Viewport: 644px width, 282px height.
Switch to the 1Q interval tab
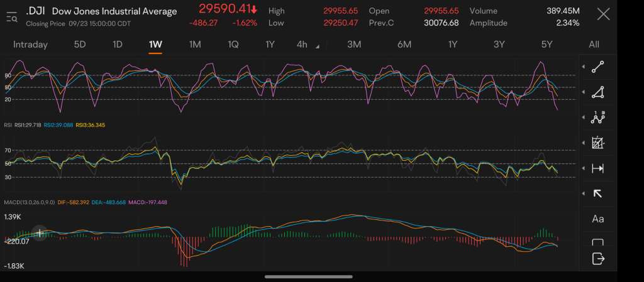(x=233, y=45)
